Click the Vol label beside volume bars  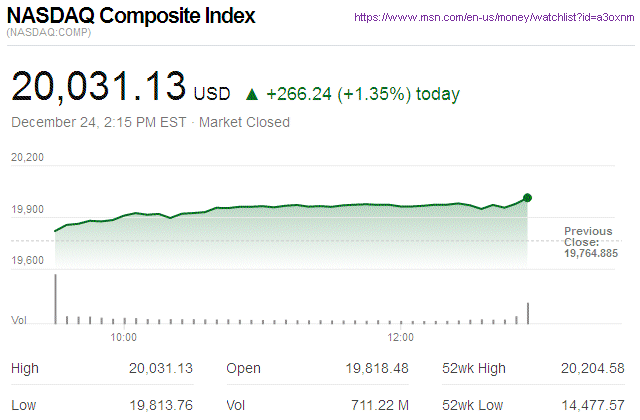[17, 319]
